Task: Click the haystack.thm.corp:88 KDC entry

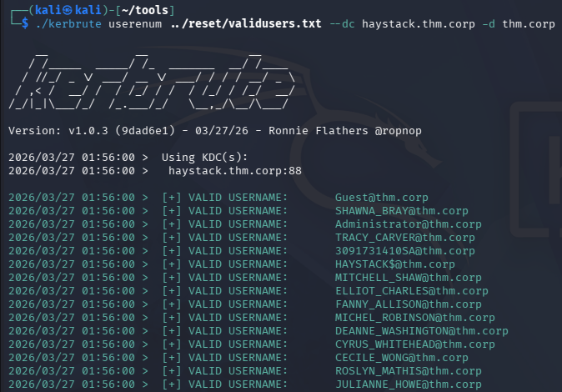Action: click(234, 171)
